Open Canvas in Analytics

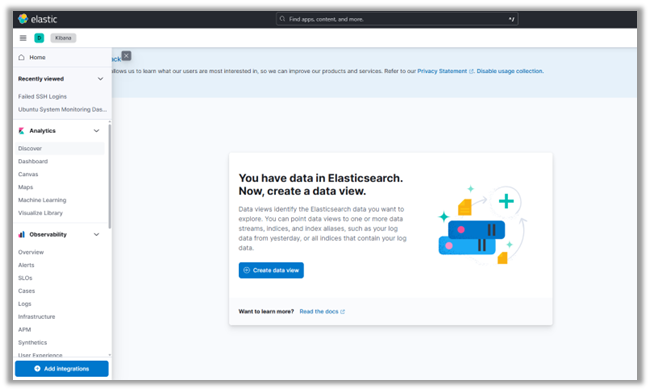(28, 174)
